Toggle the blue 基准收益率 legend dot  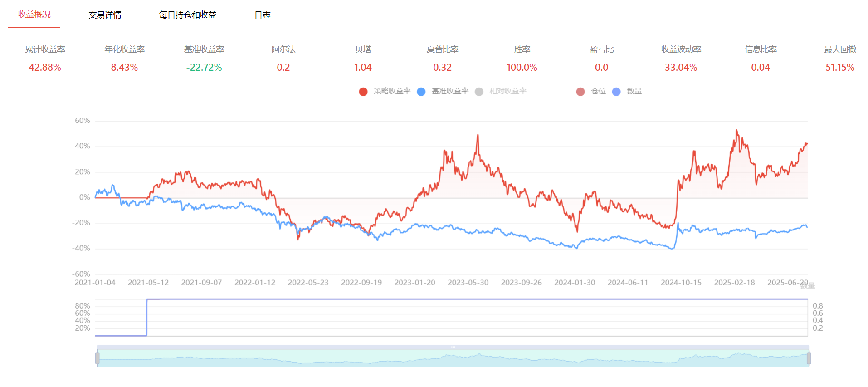point(421,92)
